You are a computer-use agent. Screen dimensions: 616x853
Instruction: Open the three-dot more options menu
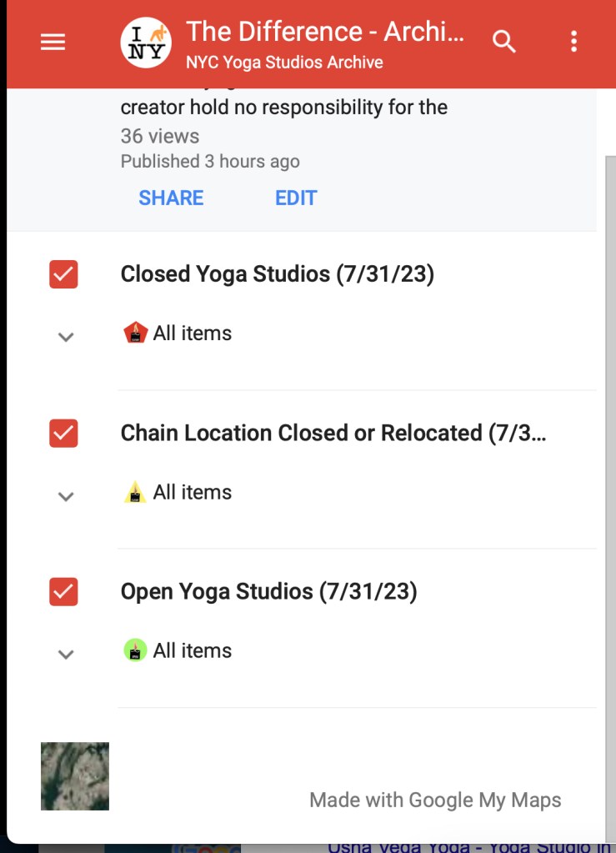pyautogui.click(x=573, y=42)
